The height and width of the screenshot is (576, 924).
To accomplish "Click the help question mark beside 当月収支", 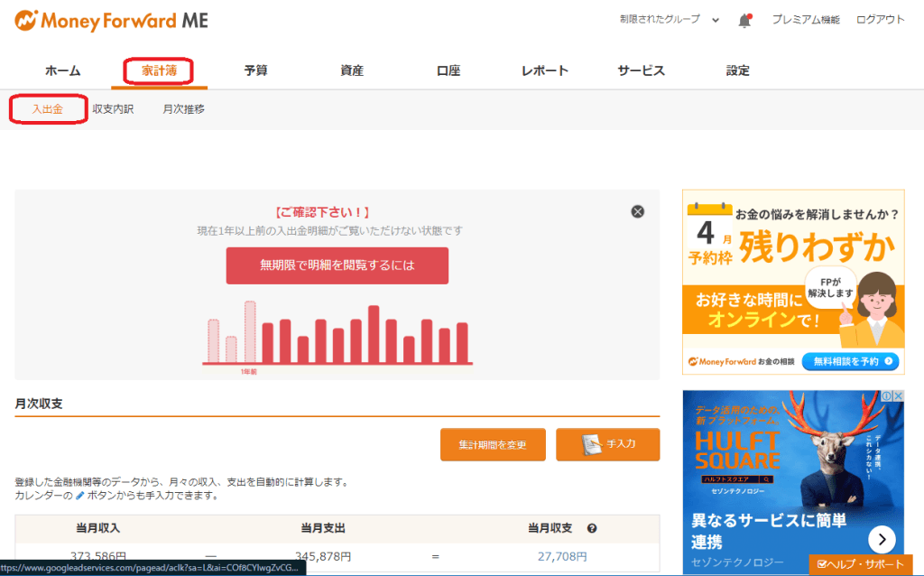I will 592,528.
